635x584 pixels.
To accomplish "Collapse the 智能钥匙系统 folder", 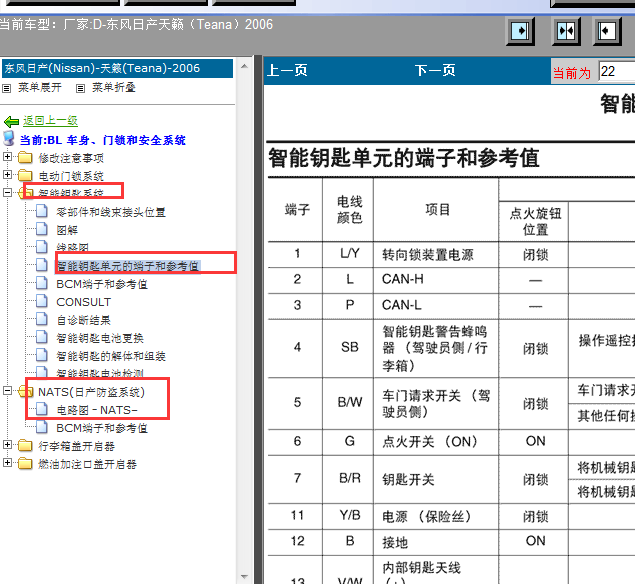I will [7, 192].
